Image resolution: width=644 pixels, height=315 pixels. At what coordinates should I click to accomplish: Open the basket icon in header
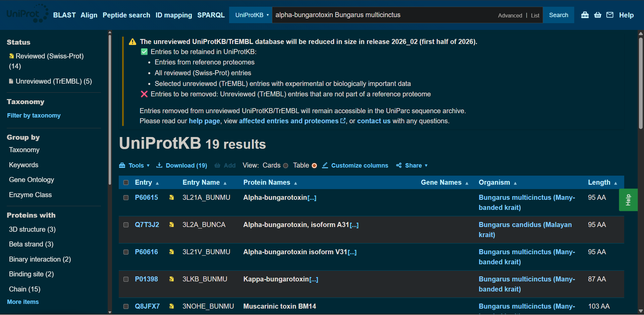click(598, 15)
